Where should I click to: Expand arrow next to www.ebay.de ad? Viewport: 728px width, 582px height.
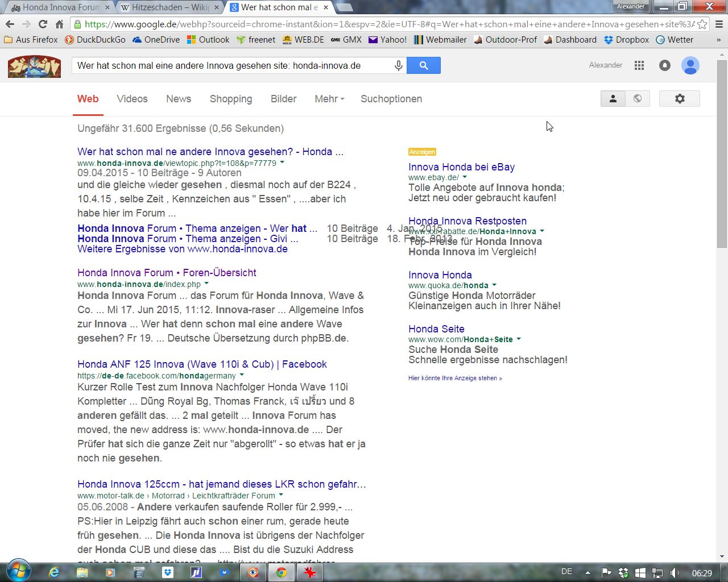coord(465,177)
